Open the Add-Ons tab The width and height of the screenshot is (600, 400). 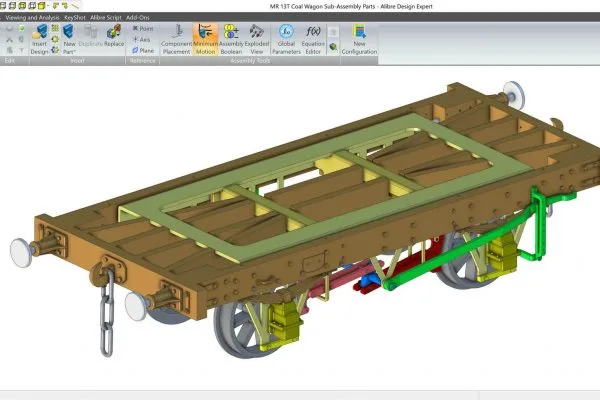point(138,18)
